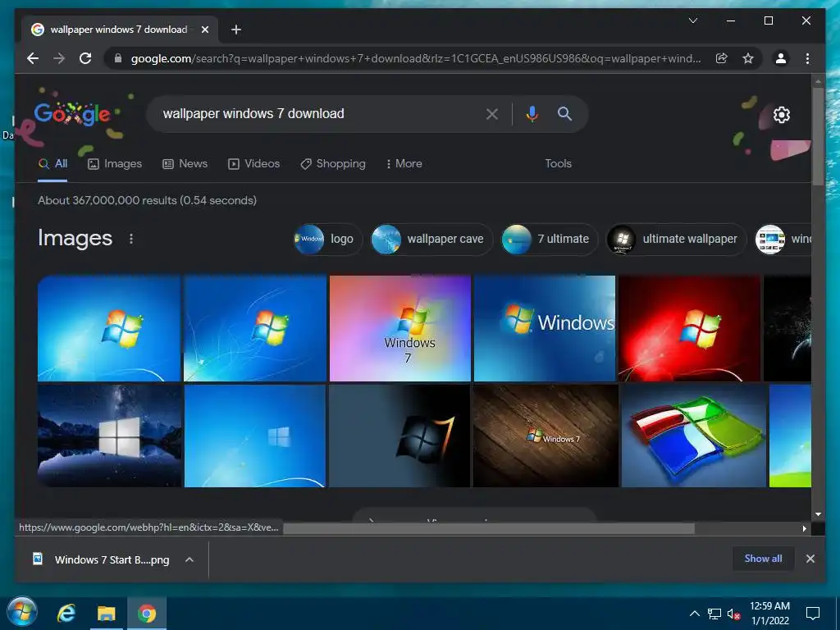The image size is (840, 630).
Task: View site information via the padlock icon
Action: tap(118, 58)
